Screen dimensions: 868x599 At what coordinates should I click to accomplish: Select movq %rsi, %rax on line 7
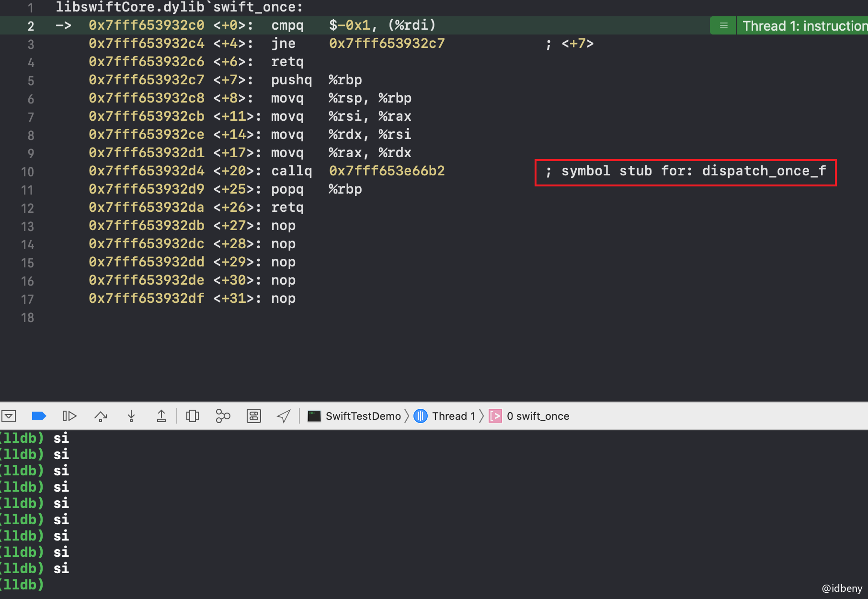(x=341, y=116)
